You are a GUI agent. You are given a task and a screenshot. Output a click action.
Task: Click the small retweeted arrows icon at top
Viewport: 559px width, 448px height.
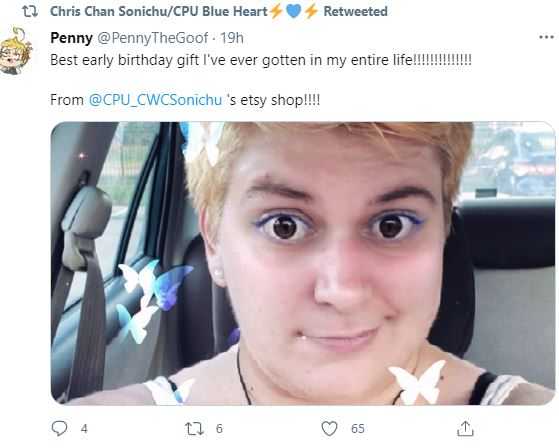(x=30, y=11)
